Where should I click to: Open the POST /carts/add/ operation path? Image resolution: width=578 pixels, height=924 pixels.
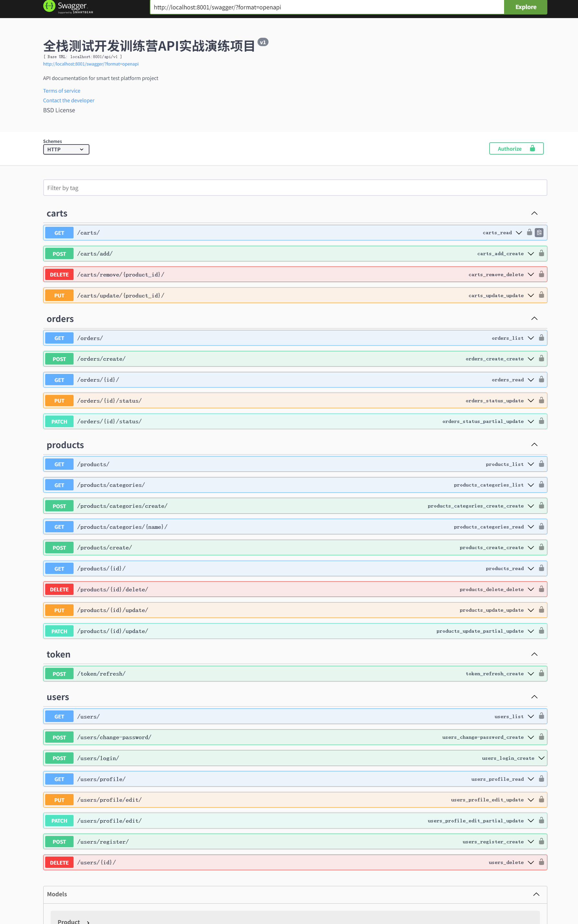pyautogui.click(x=95, y=253)
